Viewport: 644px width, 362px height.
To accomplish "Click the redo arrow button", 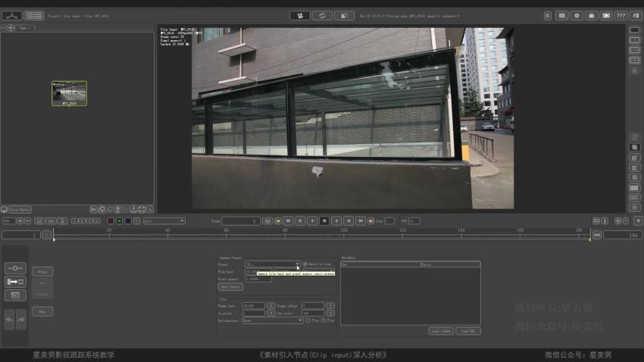I will [21, 320].
